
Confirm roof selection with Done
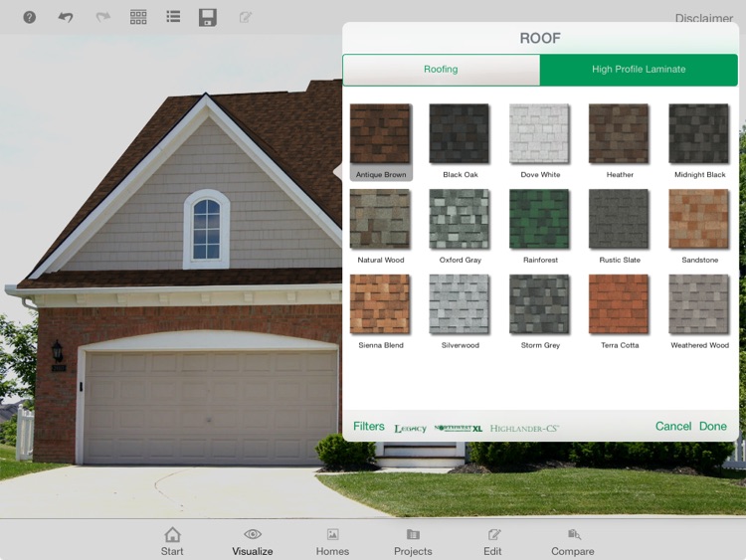(x=713, y=427)
